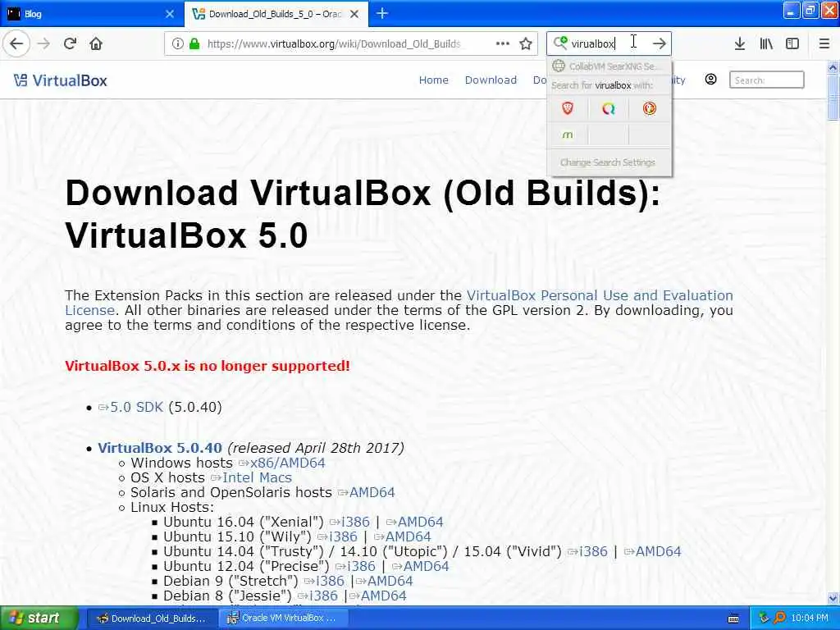Image resolution: width=840 pixels, height=630 pixels.
Task: Download Ubuntu 12.04 Precise AMD64
Action: pyautogui.click(x=426, y=566)
